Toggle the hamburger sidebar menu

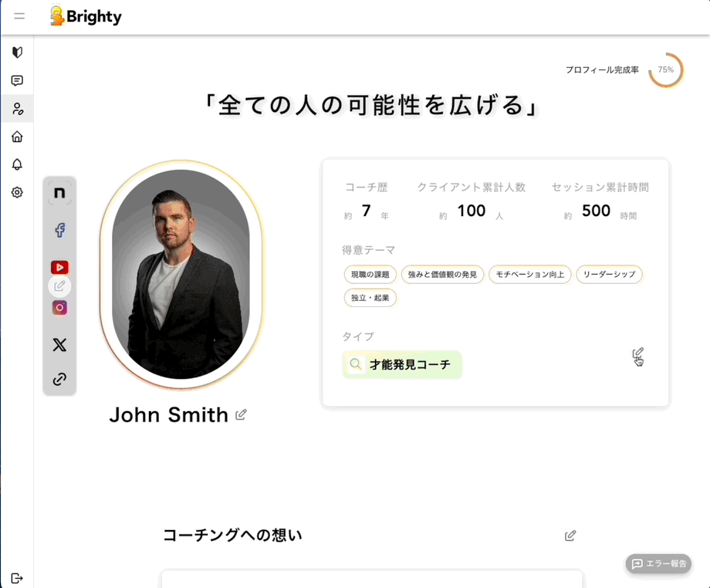[19, 16]
